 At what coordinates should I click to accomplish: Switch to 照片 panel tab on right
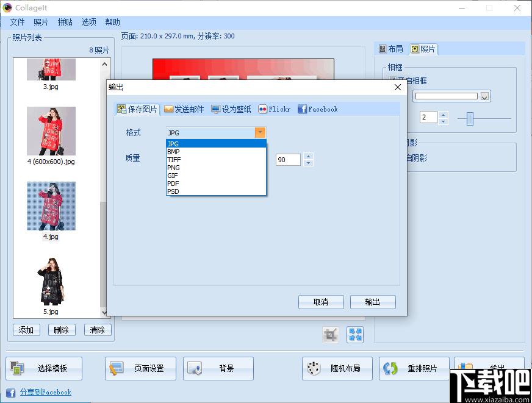point(423,49)
